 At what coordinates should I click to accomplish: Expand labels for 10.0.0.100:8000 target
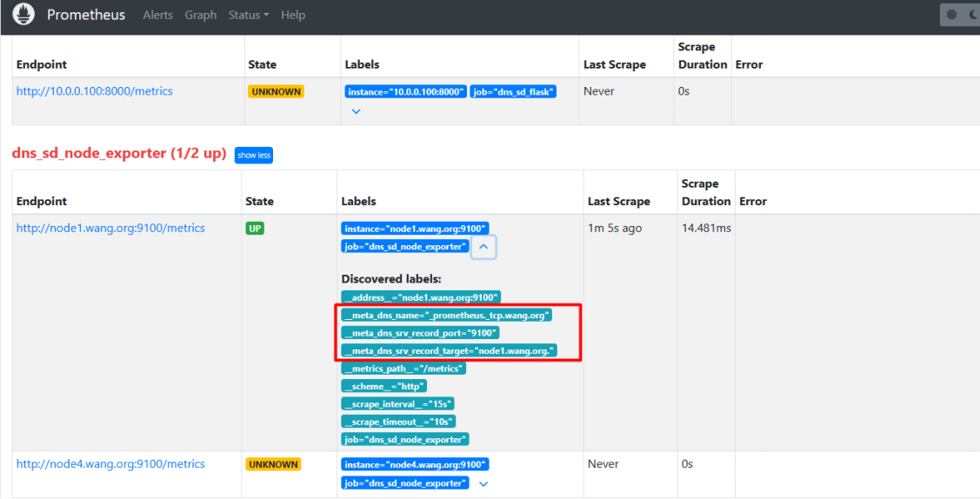(357, 111)
